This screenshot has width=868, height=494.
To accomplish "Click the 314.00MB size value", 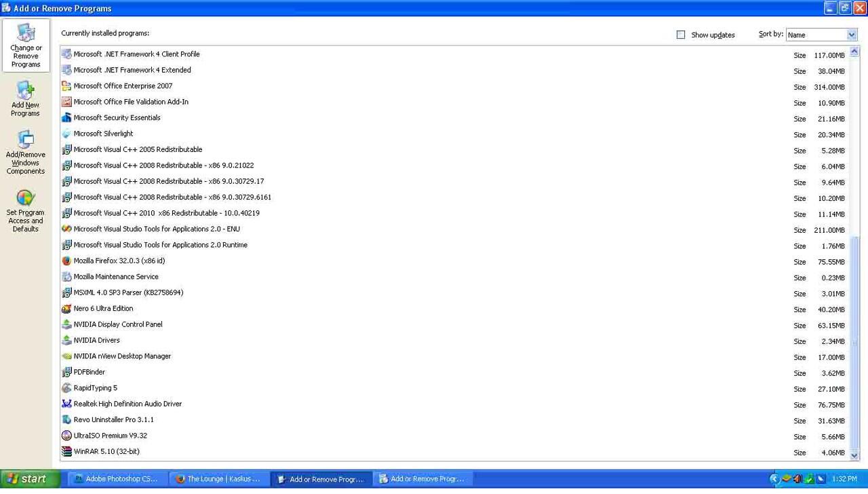I will point(829,87).
